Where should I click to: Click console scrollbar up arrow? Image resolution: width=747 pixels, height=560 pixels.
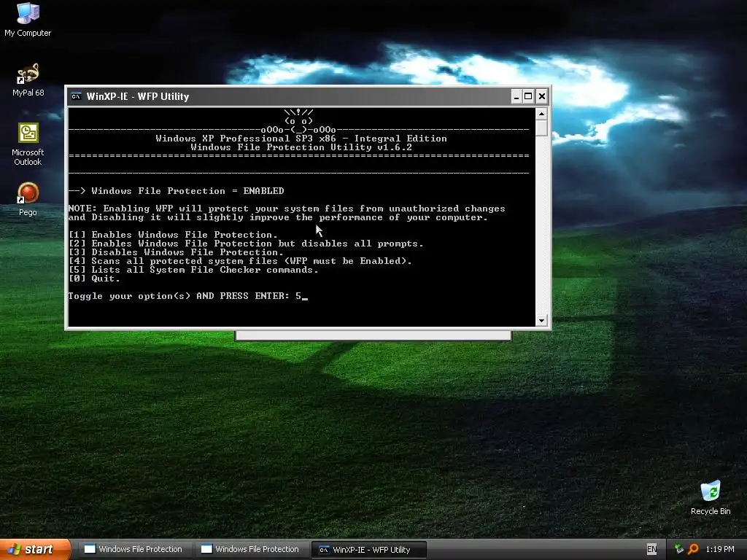[x=541, y=114]
